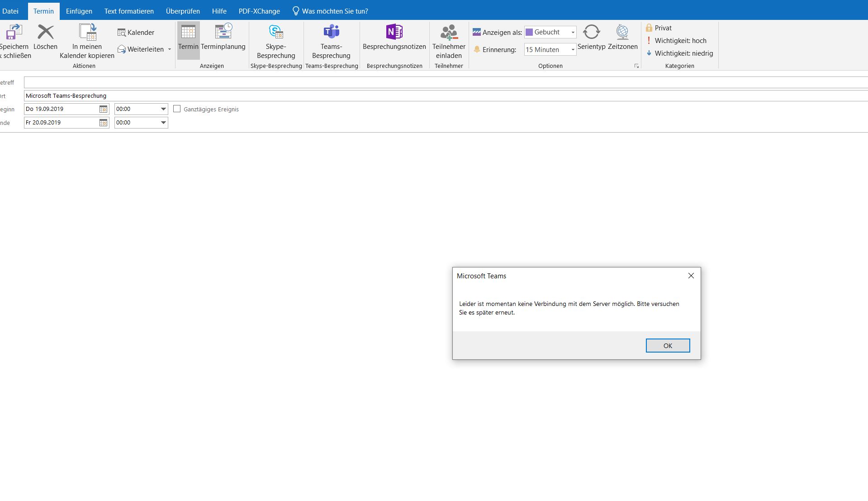The width and height of the screenshot is (868, 501).
Task: Click OK in the Teams dialog
Action: tap(668, 346)
